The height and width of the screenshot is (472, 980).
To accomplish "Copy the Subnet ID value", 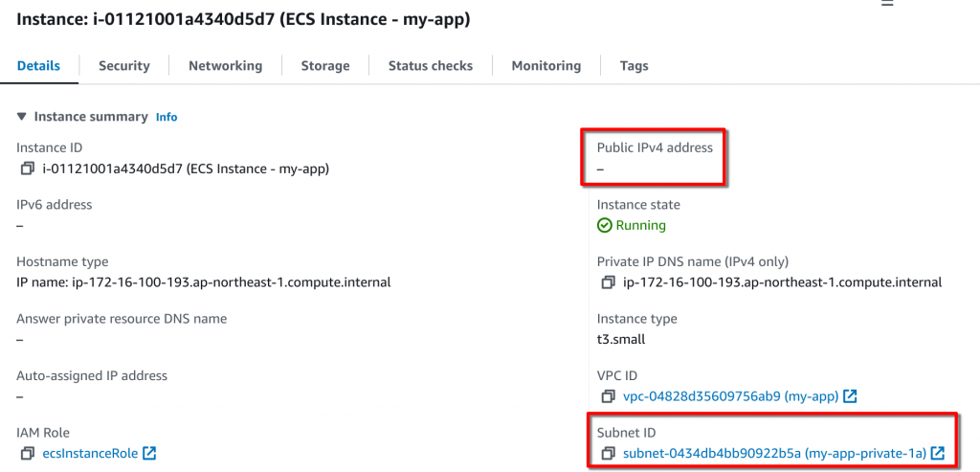I will click(x=607, y=453).
